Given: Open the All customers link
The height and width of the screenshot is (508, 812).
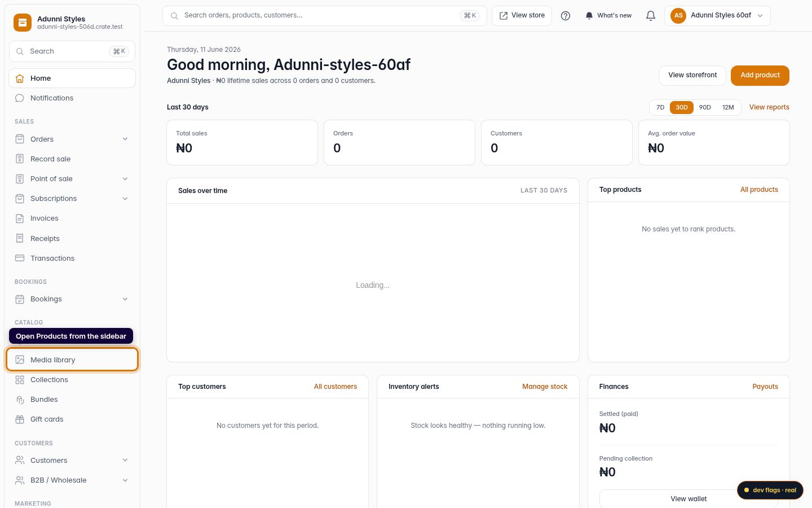Looking at the screenshot, I should click(336, 387).
